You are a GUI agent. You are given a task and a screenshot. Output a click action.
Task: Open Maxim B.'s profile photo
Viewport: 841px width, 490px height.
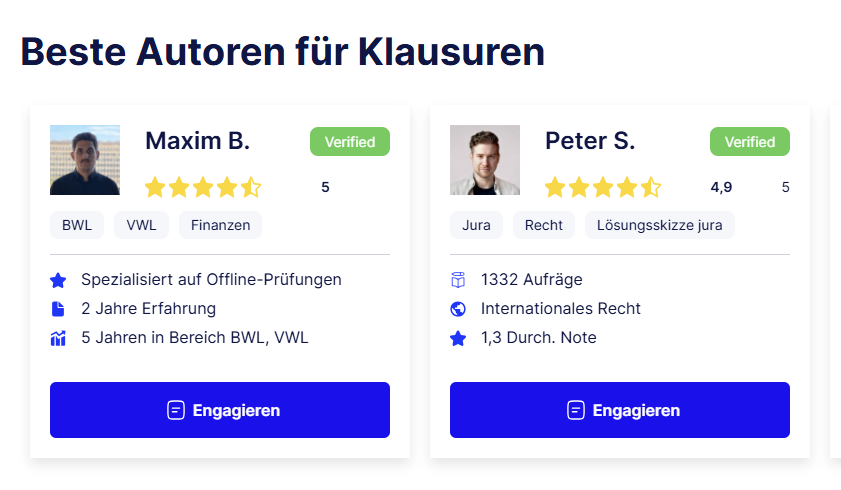[85, 160]
